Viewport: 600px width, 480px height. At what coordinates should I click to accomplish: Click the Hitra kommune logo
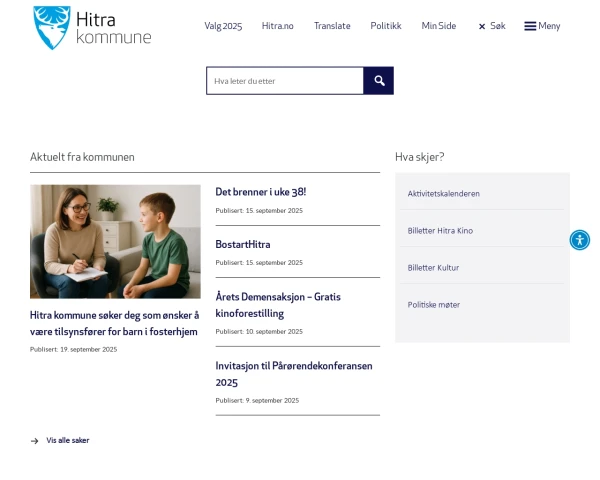92,27
